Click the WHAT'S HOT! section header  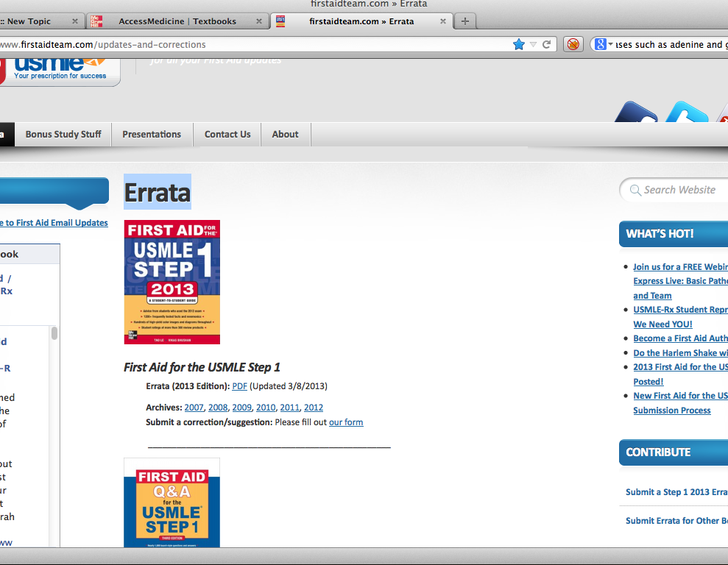pos(674,234)
